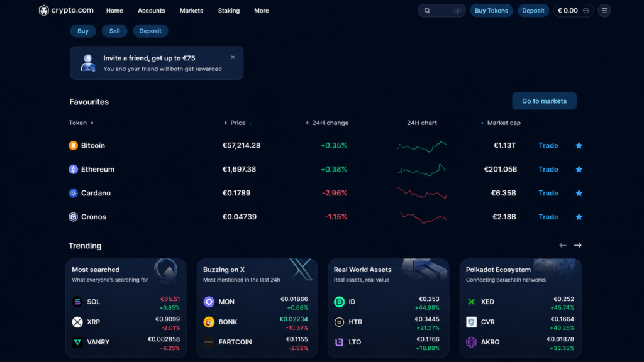Click the XED token icon
644x362 pixels.
471,302
